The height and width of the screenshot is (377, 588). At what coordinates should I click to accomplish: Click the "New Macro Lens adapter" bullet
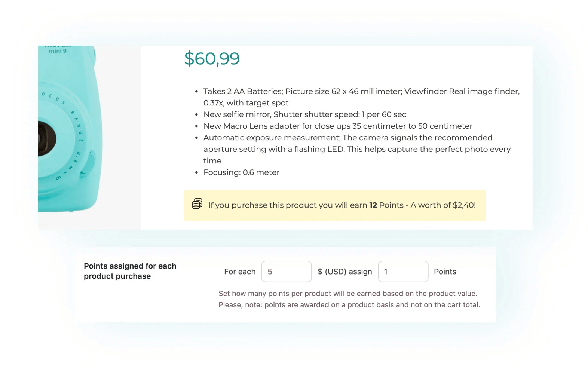(x=338, y=126)
